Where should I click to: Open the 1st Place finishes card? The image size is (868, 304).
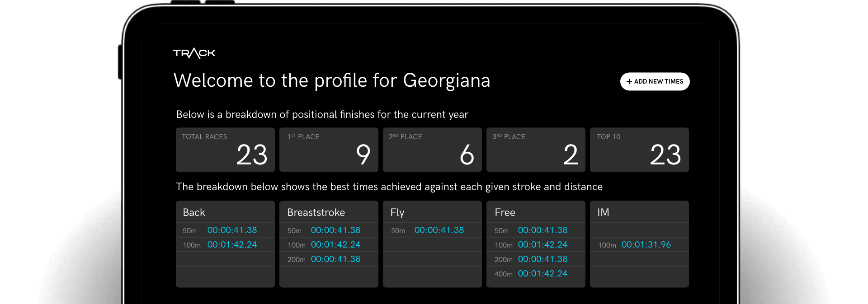pos(329,150)
